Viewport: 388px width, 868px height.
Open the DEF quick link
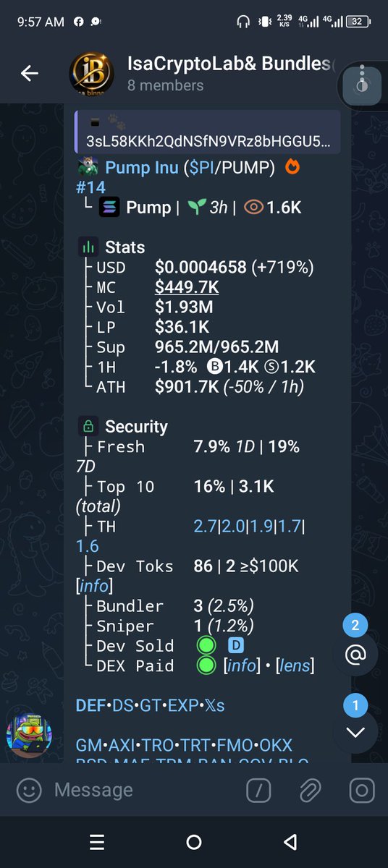[x=89, y=705]
